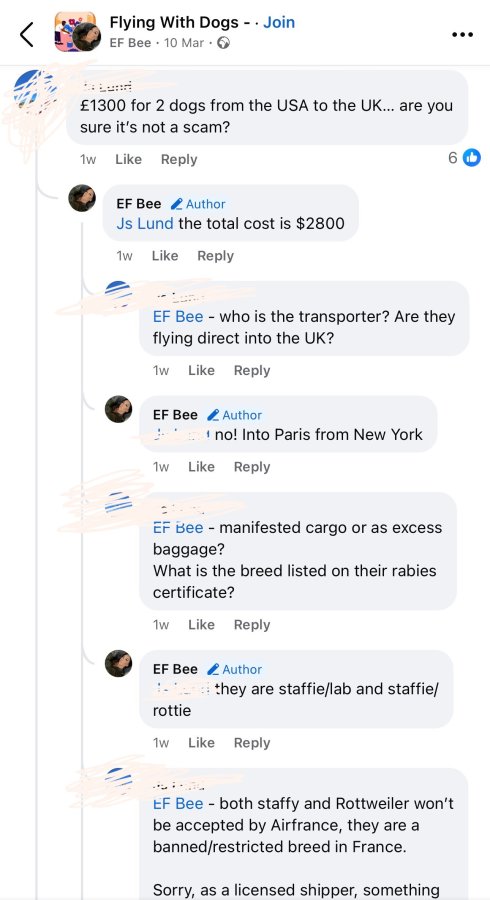Reply to the Paris from New York comment

click(252, 467)
